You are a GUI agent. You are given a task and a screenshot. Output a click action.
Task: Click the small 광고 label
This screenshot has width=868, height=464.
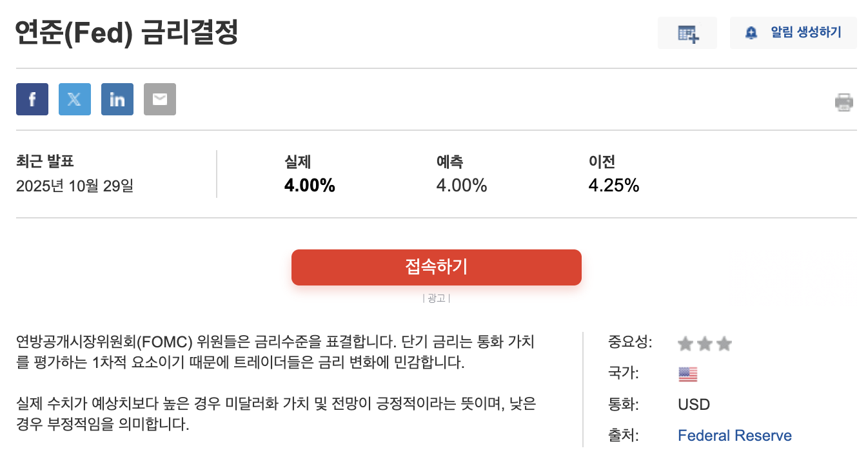point(437,298)
